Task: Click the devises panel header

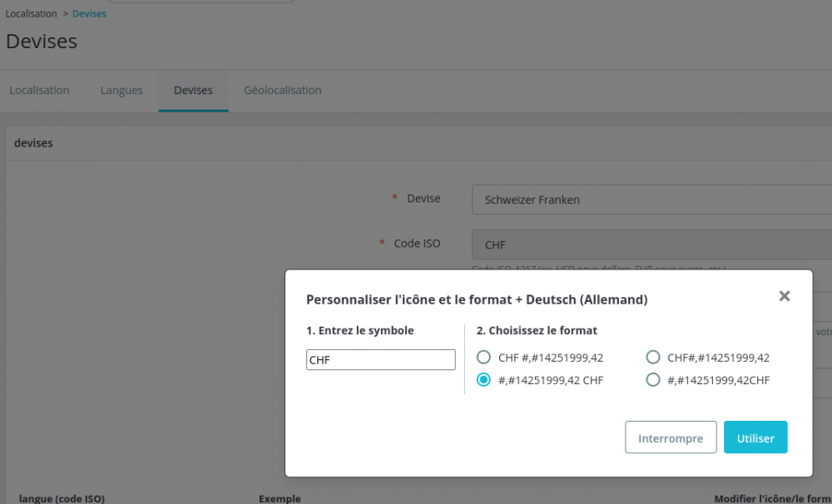Action: tap(33, 142)
